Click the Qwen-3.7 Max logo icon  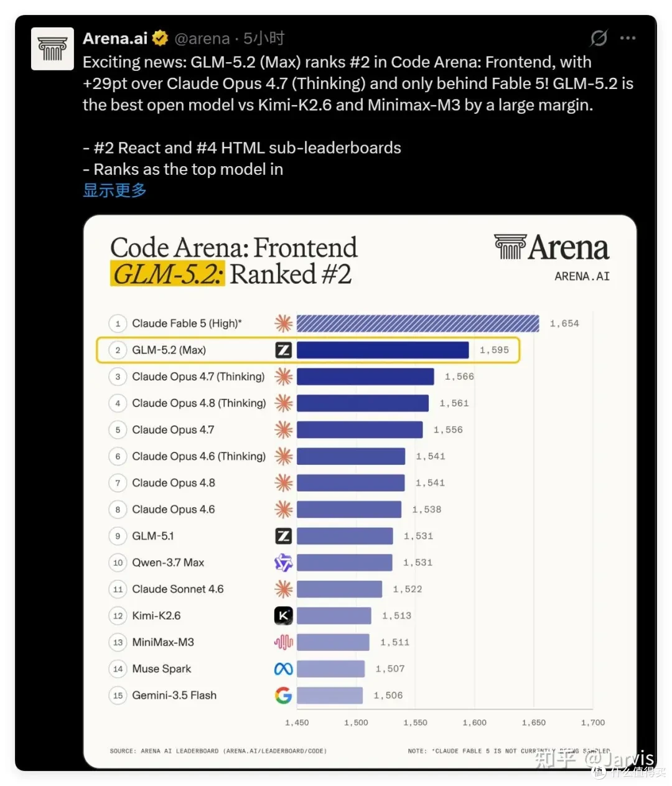point(283,563)
